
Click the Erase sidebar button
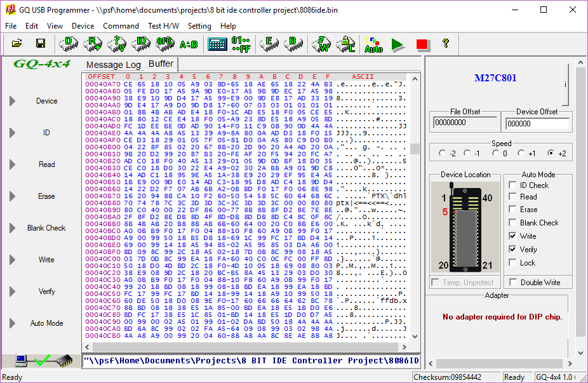(46, 196)
